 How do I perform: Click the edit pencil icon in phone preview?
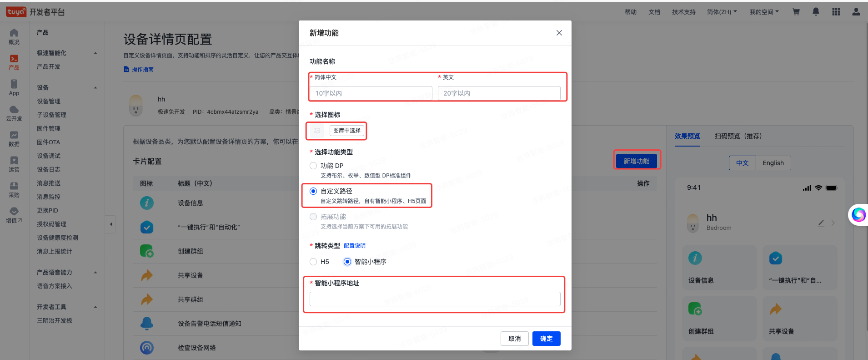(x=821, y=223)
